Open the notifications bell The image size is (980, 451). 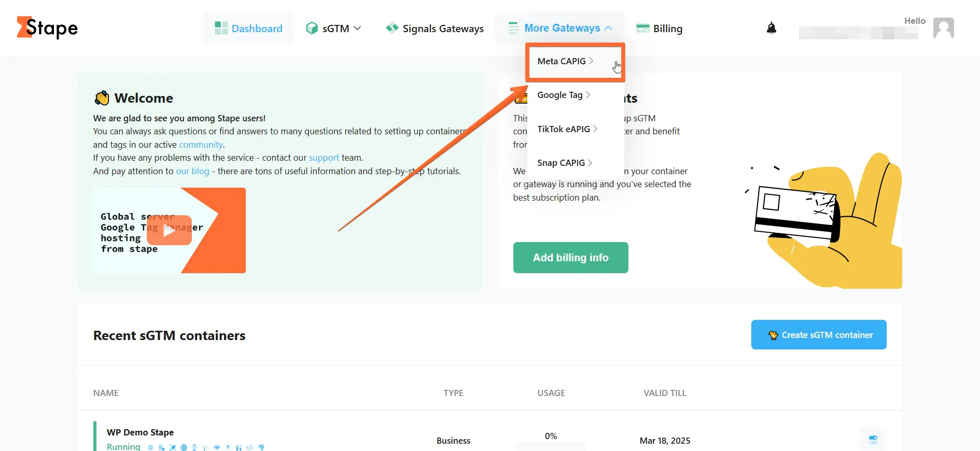point(772,28)
